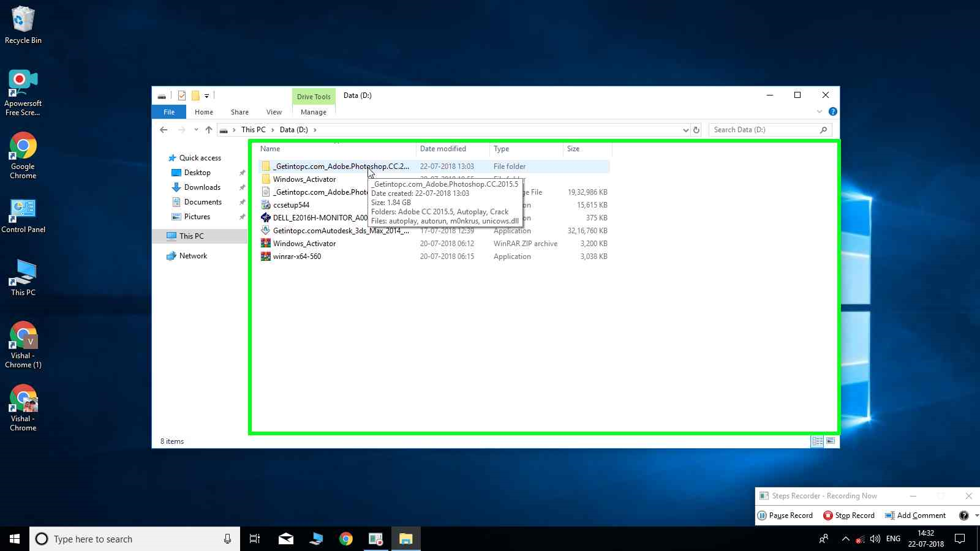
Task: Open the Recent locations dropdown arrow
Action: [x=196, y=130]
